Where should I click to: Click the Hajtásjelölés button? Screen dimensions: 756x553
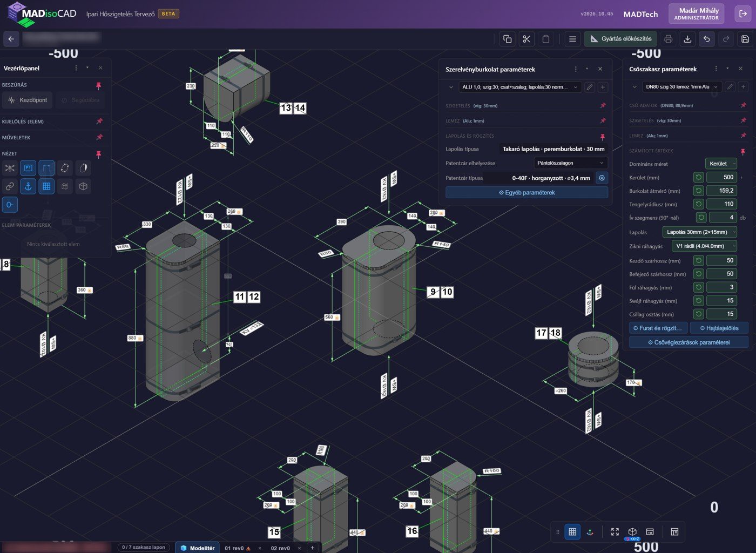(719, 328)
